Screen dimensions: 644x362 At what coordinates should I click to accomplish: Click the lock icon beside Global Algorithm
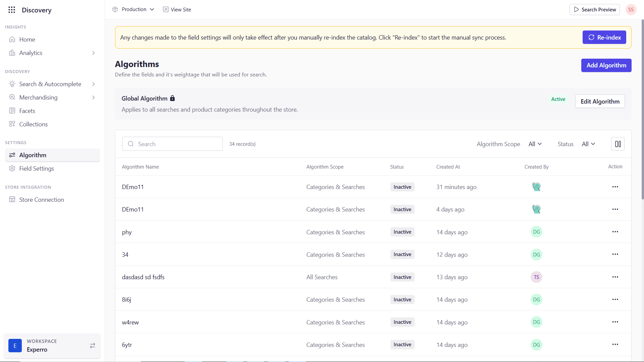point(172,98)
